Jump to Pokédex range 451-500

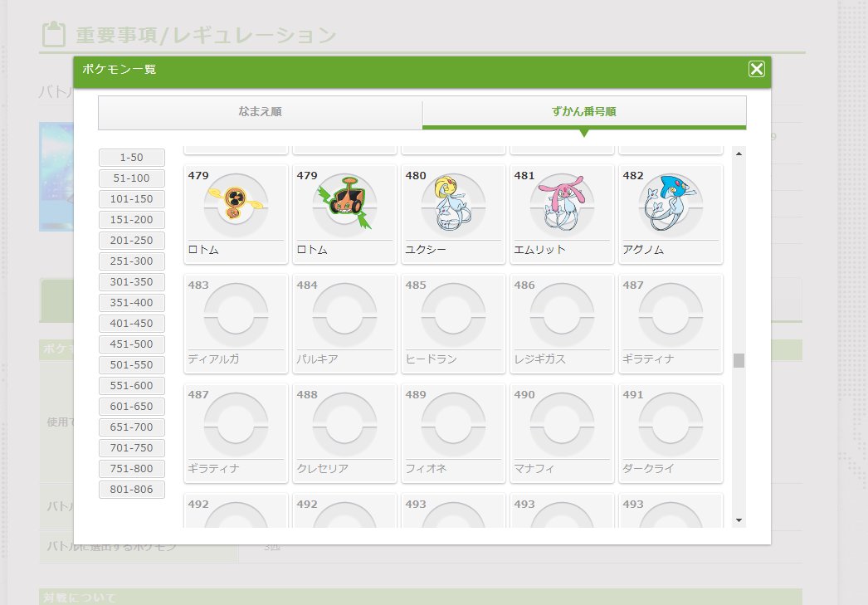click(x=132, y=344)
